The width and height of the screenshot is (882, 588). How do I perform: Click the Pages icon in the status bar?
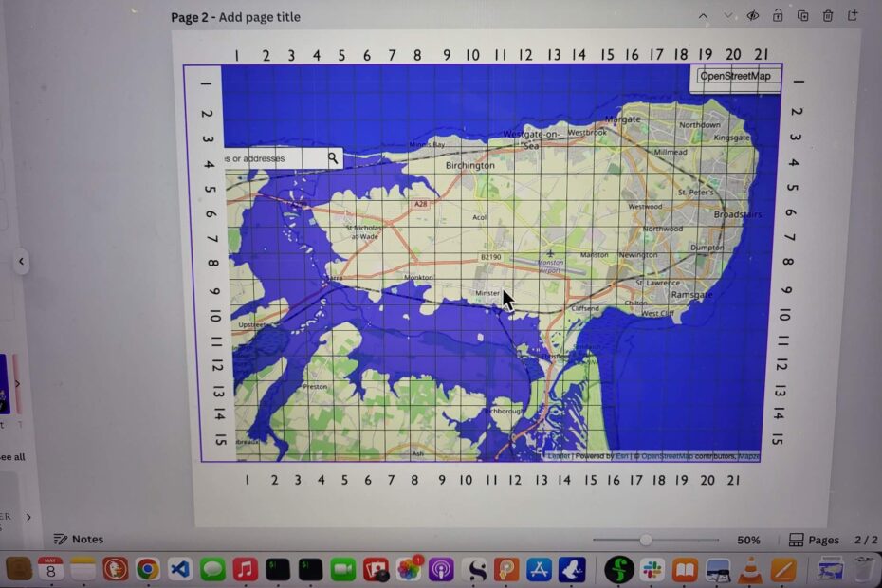[x=795, y=539]
